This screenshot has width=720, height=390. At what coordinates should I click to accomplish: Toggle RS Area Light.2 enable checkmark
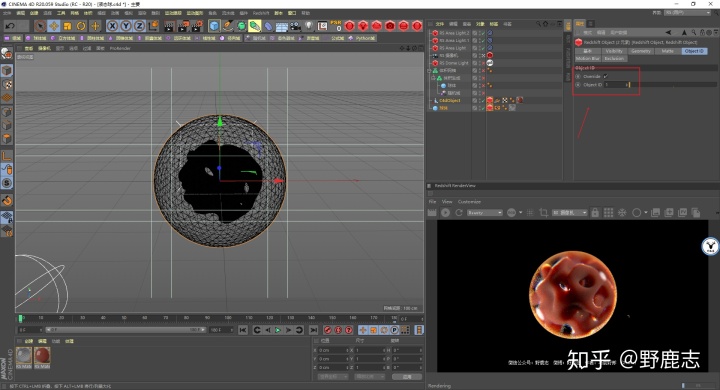coord(483,33)
